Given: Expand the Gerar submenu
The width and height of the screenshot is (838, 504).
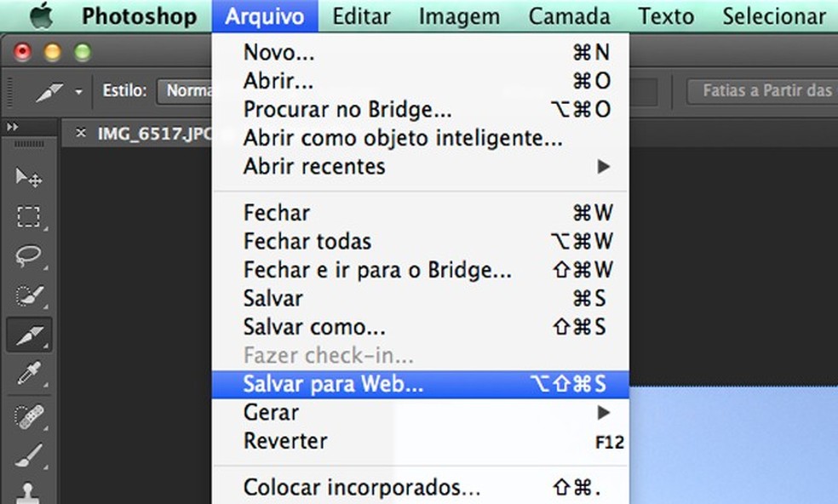Looking at the screenshot, I should point(603,412).
